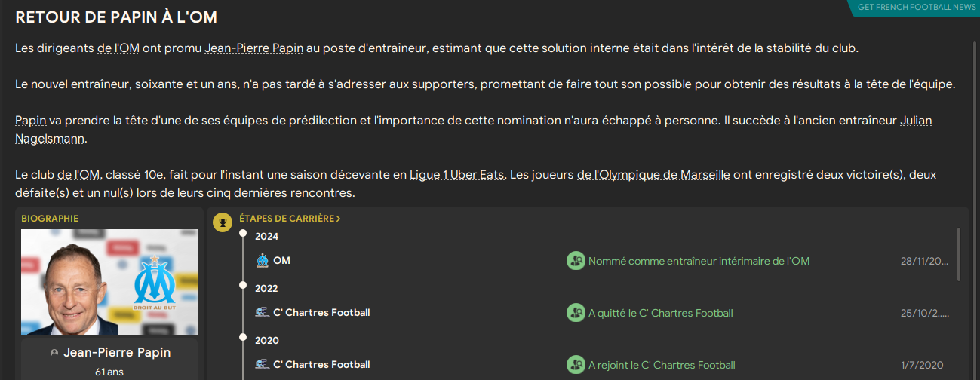Select the 2022 timeline marker
Screen dimensions: 980x380
tap(242, 286)
